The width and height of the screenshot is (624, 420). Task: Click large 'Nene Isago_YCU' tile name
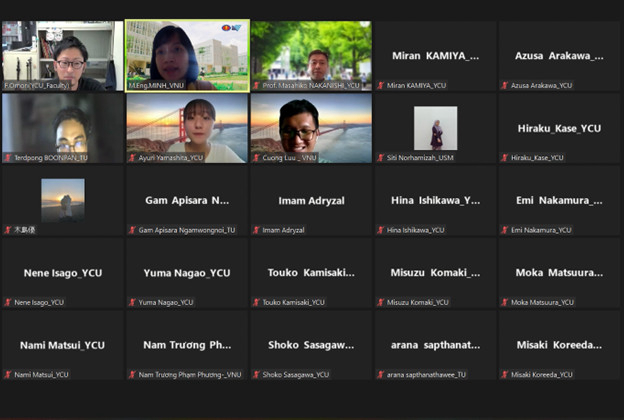point(63,273)
